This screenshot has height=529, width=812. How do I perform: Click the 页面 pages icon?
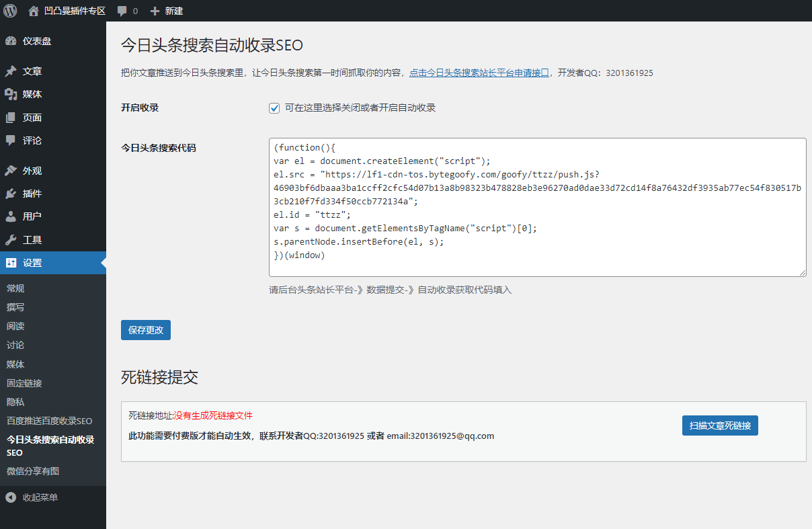point(11,118)
